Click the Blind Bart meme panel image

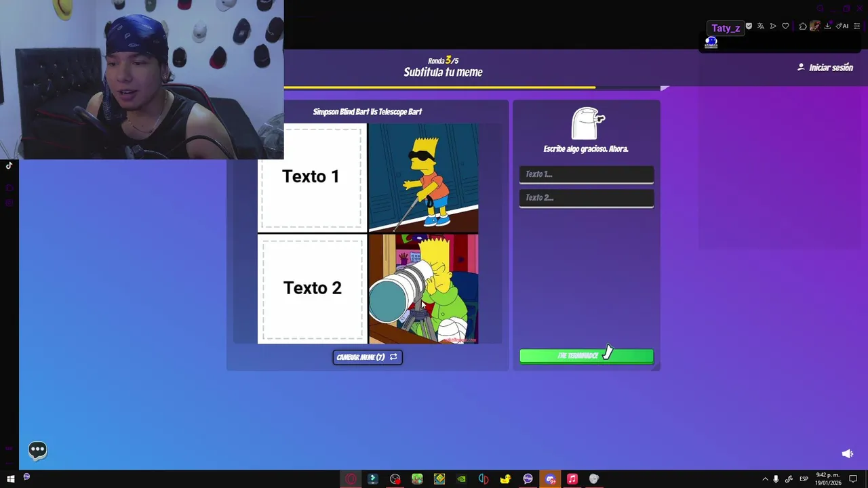[423, 178]
